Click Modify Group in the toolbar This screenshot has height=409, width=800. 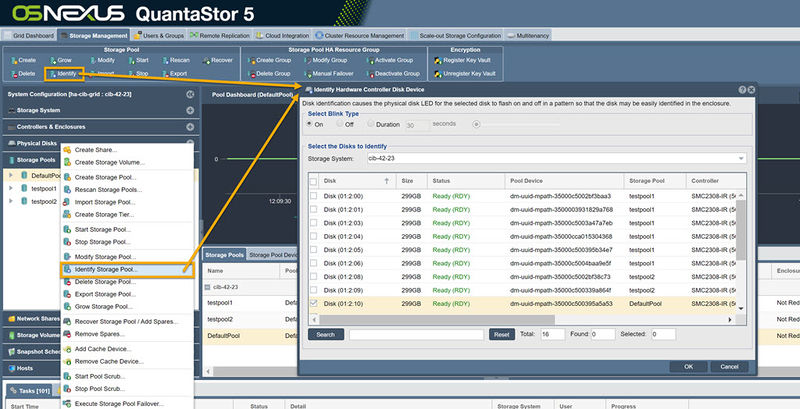tap(326, 60)
